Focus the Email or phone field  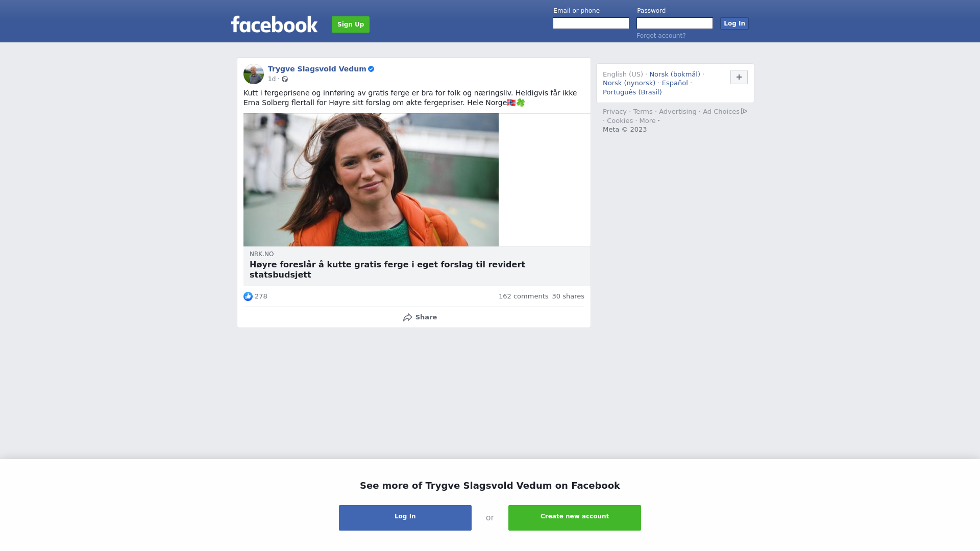point(591,23)
